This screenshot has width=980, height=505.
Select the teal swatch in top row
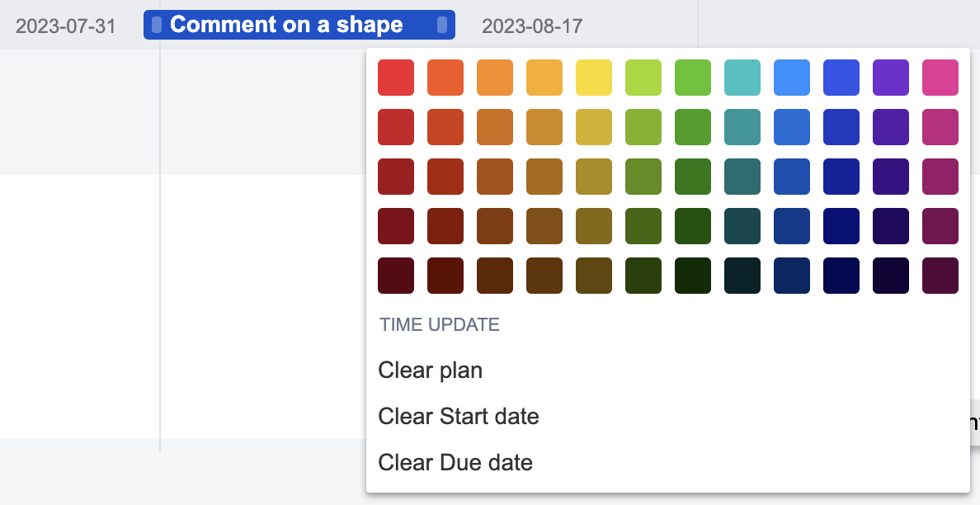point(742,78)
